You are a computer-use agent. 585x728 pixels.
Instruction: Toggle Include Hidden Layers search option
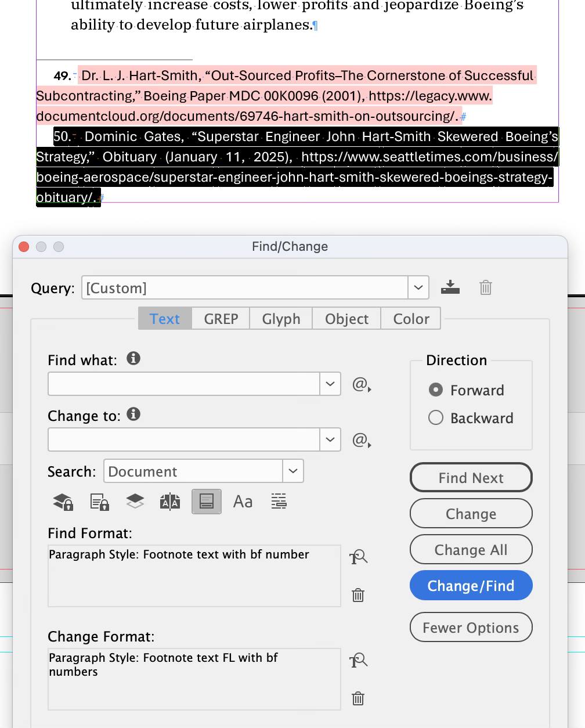135,501
